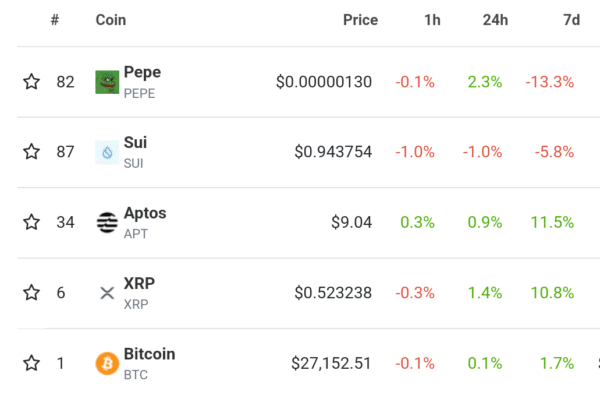Star the XRP row
Screen dimensions: 600x395
click(x=31, y=293)
